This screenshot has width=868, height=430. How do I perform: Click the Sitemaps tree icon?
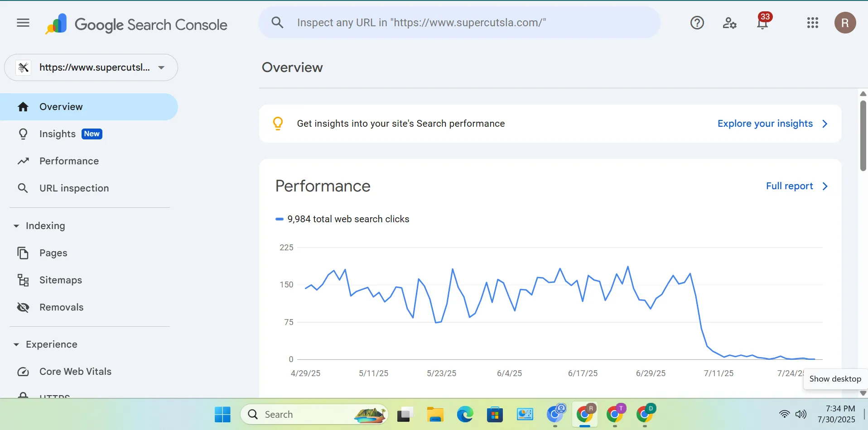(23, 280)
